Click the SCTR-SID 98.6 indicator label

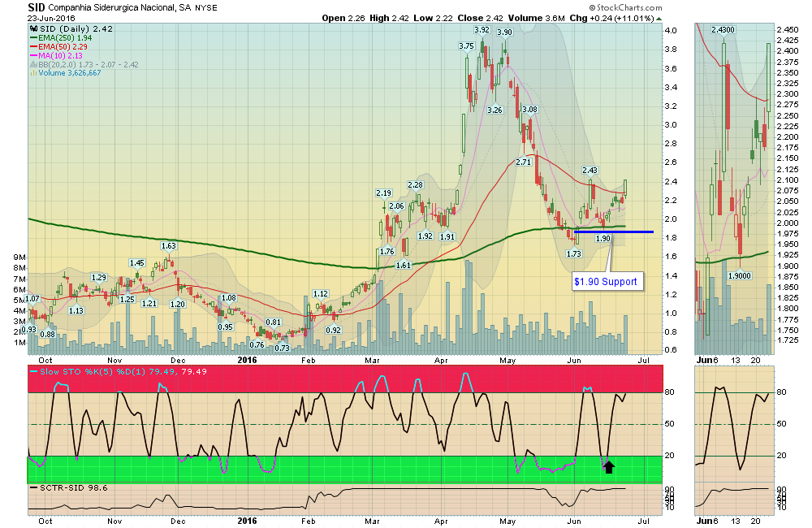point(69,488)
